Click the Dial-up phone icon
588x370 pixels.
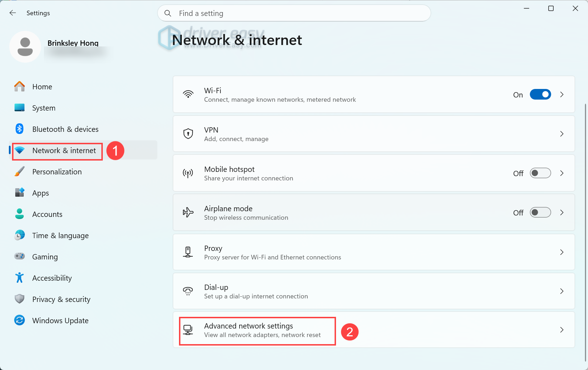coord(188,291)
